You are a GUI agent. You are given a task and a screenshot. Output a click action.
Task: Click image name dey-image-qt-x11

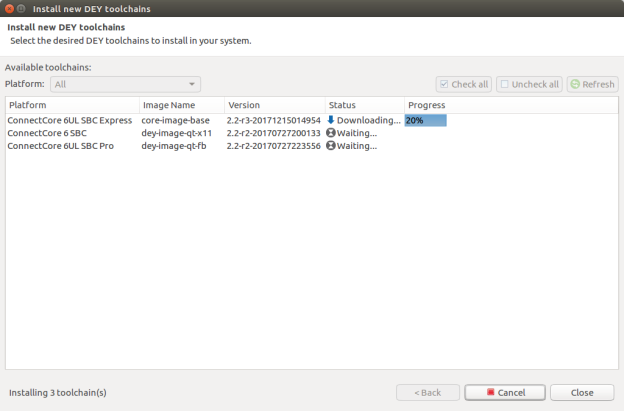click(177, 133)
